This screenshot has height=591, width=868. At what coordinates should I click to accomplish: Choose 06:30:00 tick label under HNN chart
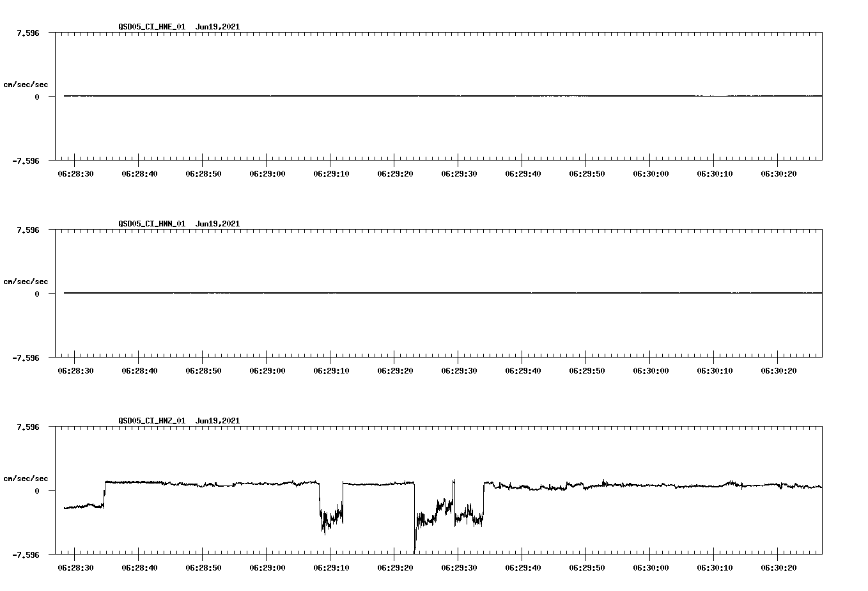coord(651,371)
